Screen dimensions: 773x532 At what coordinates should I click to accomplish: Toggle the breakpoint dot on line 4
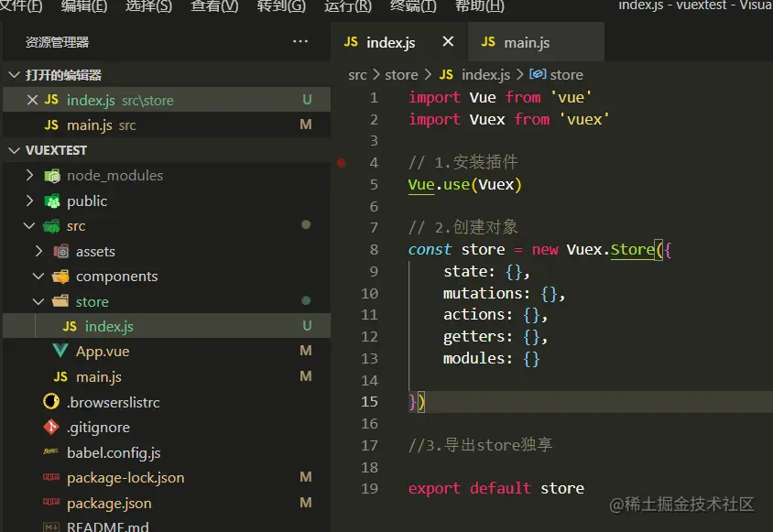pos(341,163)
